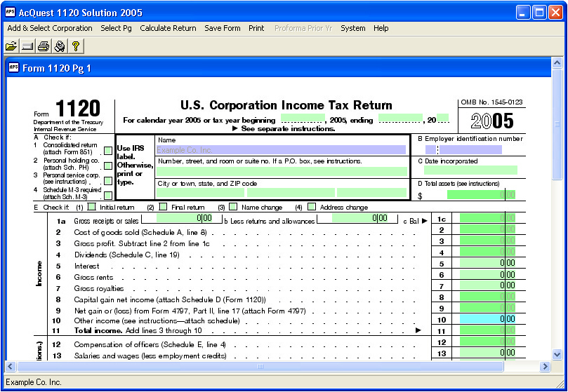Click the line 12 Compensation of officers field
The height and width of the screenshot is (392, 568).
[487, 342]
